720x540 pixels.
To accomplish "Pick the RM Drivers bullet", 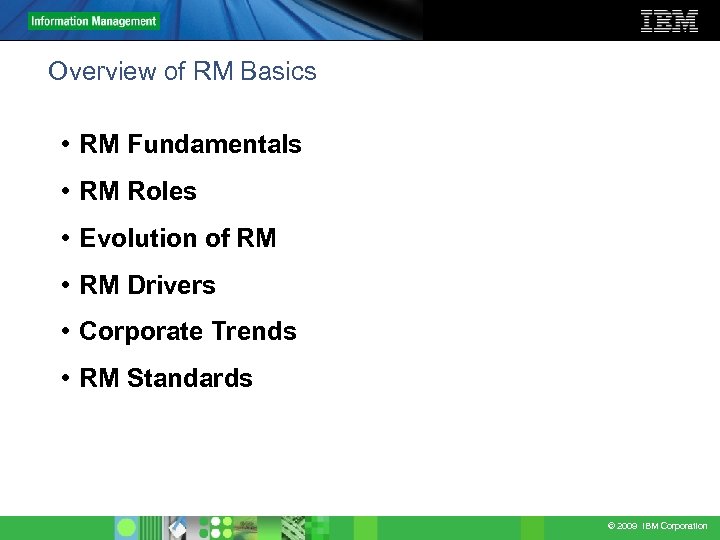I will [x=147, y=285].
